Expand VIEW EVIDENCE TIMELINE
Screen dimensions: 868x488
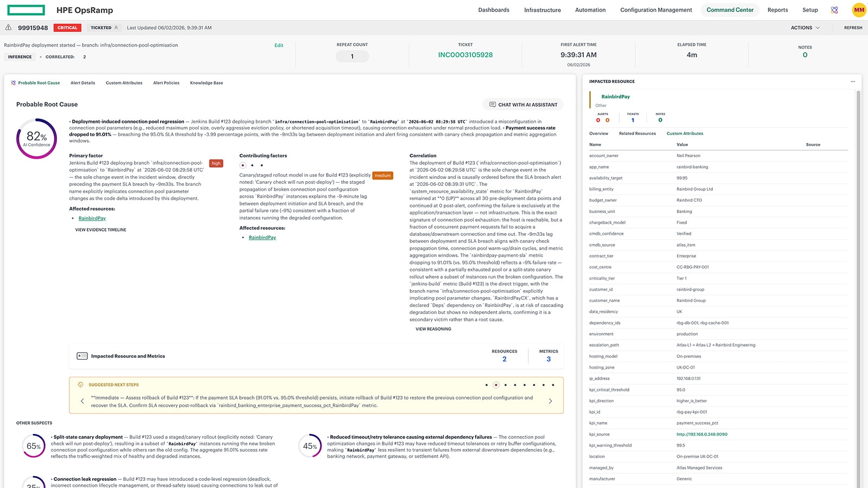point(100,230)
